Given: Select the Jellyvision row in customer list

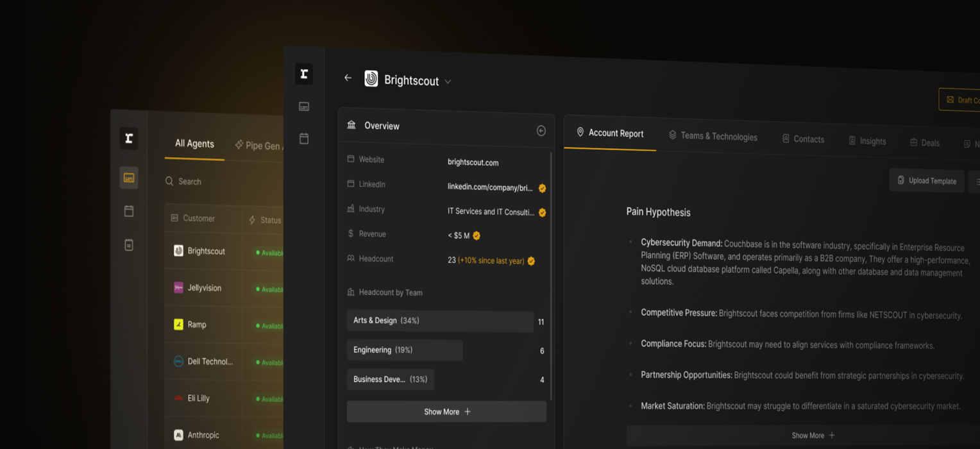Looking at the screenshot, I should pyautogui.click(x=224, y=288).
